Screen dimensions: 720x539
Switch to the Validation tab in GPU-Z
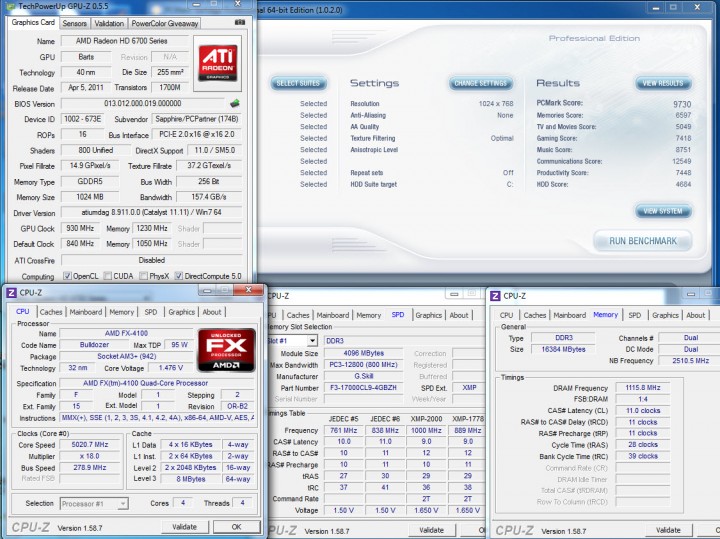click(109, 23)
